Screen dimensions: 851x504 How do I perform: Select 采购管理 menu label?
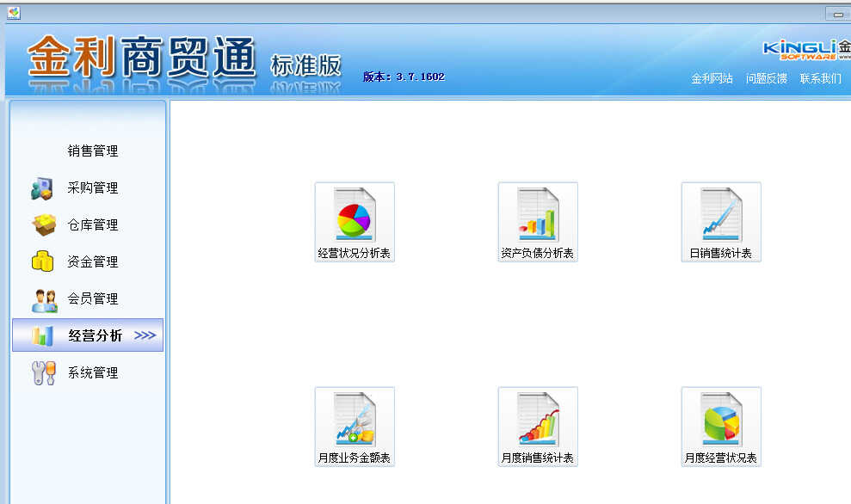click(93, 187)
